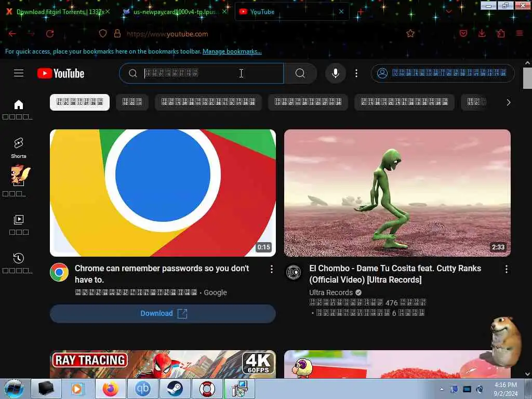Close the fitgirl Torrents tab

point(108,11)
